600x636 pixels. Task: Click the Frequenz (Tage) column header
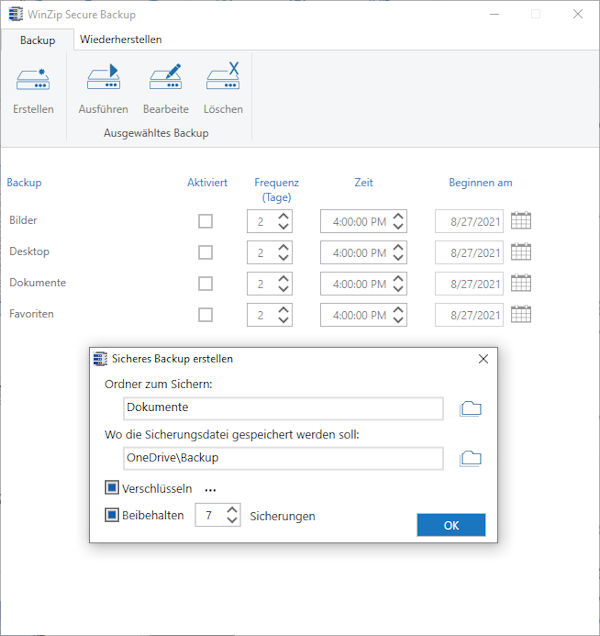point(276,190)
